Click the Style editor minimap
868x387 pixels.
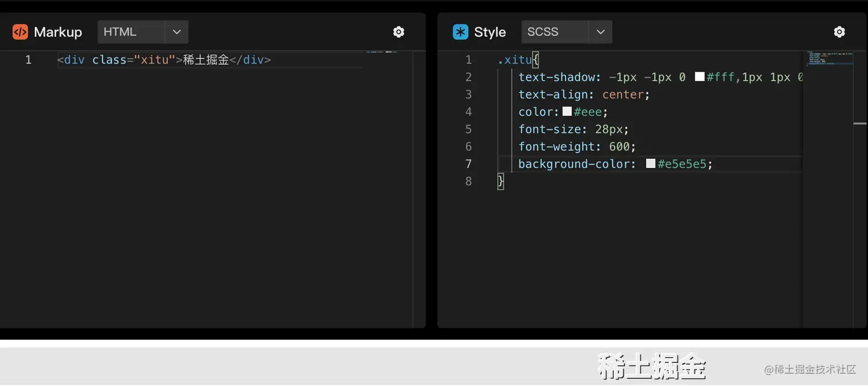[x=827, y=58]
